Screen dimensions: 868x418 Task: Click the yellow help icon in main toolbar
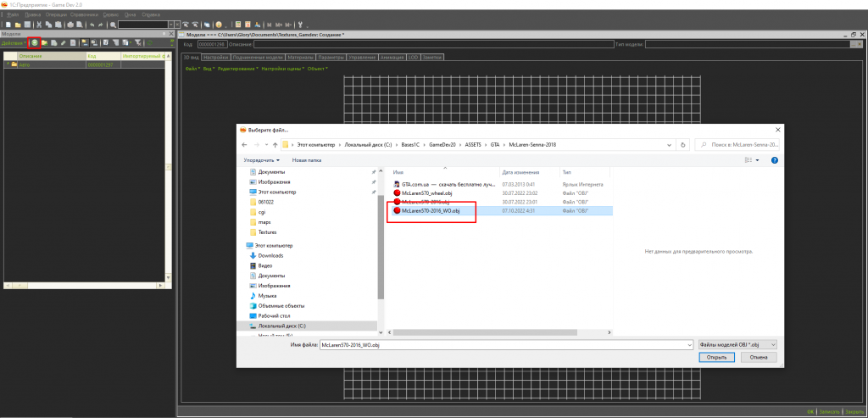coord(219,25)
